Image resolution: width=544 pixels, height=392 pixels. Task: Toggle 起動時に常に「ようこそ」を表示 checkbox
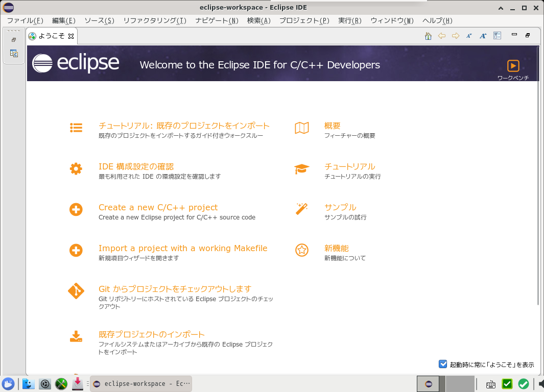[443, 364]
